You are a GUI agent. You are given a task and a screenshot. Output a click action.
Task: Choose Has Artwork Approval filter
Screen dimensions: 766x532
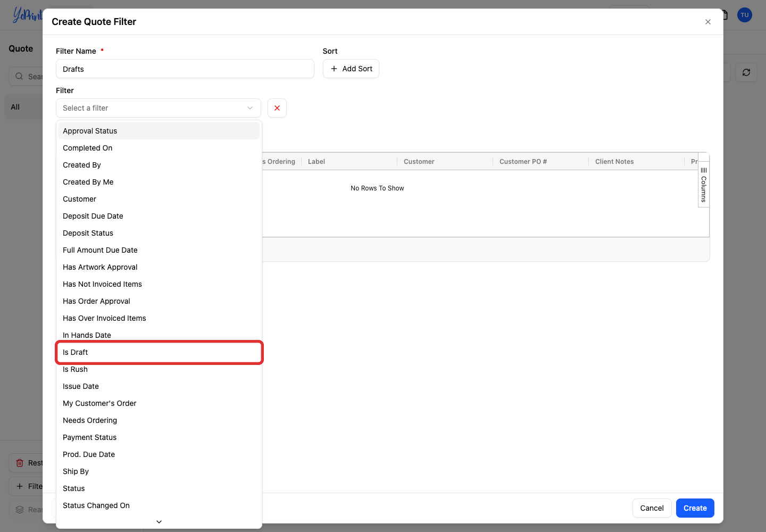[159, 267]
